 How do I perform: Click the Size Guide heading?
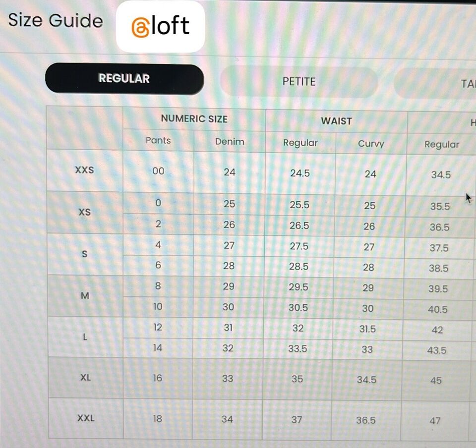pos(56,20)
